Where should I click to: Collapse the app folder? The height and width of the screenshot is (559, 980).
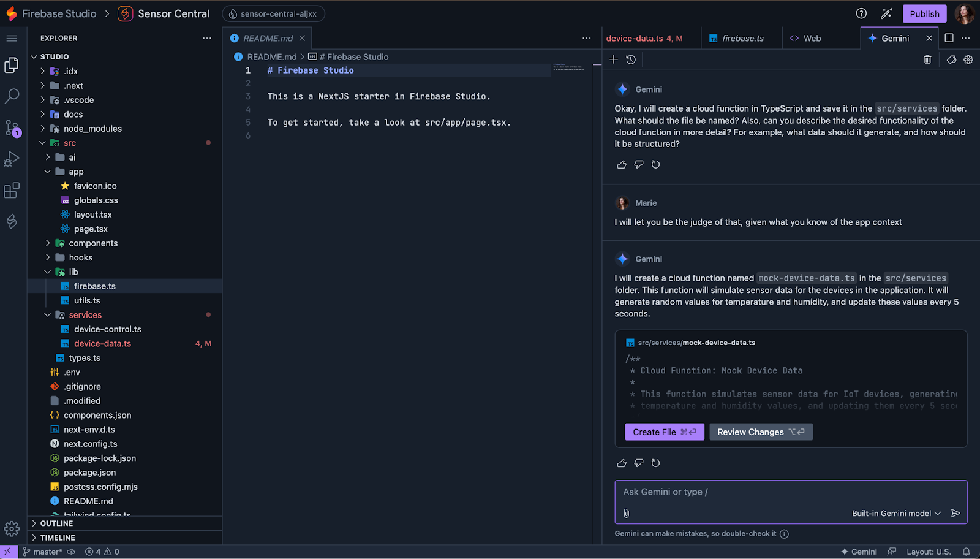coord(47,172)
